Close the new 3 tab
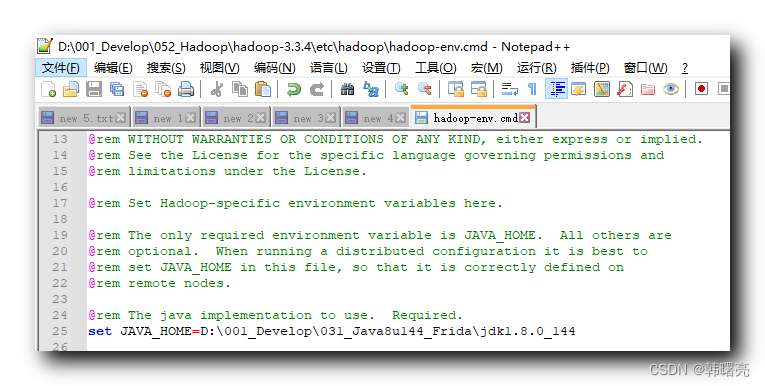The height and width of the screenshot is (386, 765). (331, 118)
